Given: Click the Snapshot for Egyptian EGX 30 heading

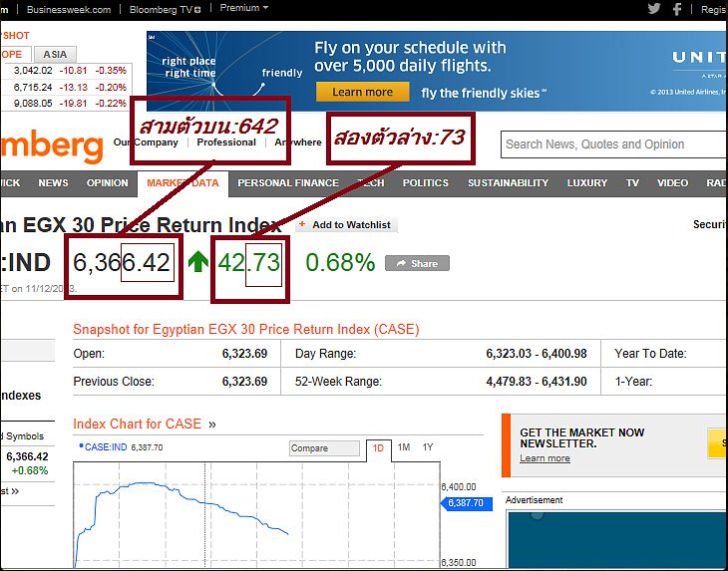Looking at the screenshot, I should [x=246, y=329].
